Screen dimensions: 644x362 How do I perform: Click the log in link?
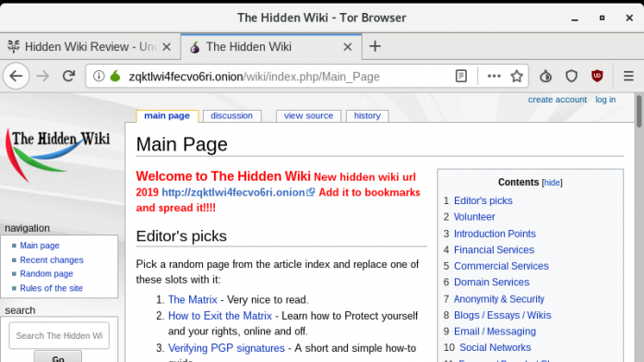[605, 100]
